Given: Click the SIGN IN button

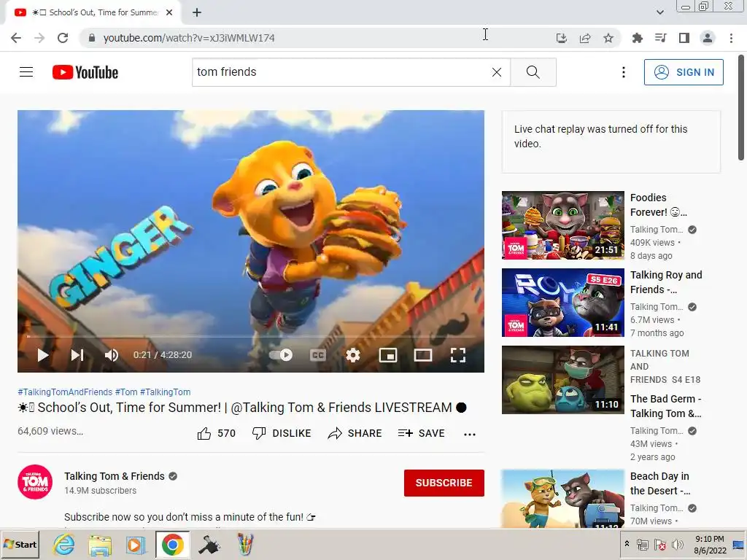Looking at the screenshot, I should (684, 72).
